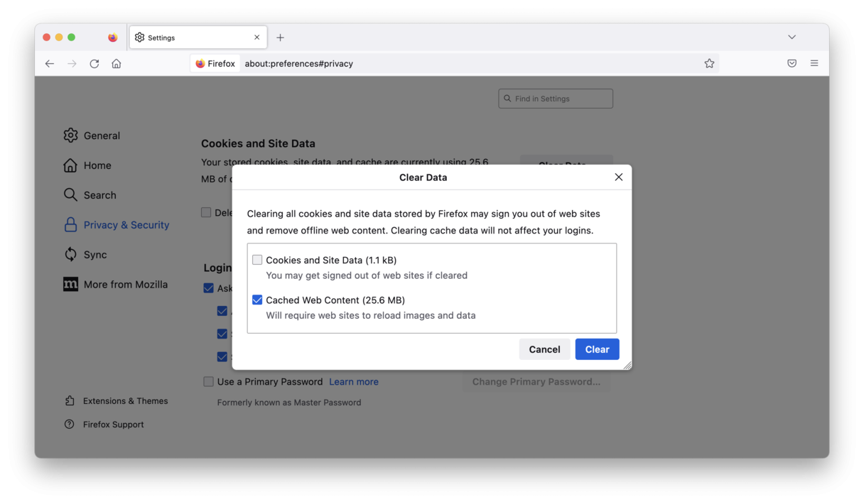This screenshot has width=864, height=504.
Task: Click the Sync arrows icon
Action: click(71, 254)
